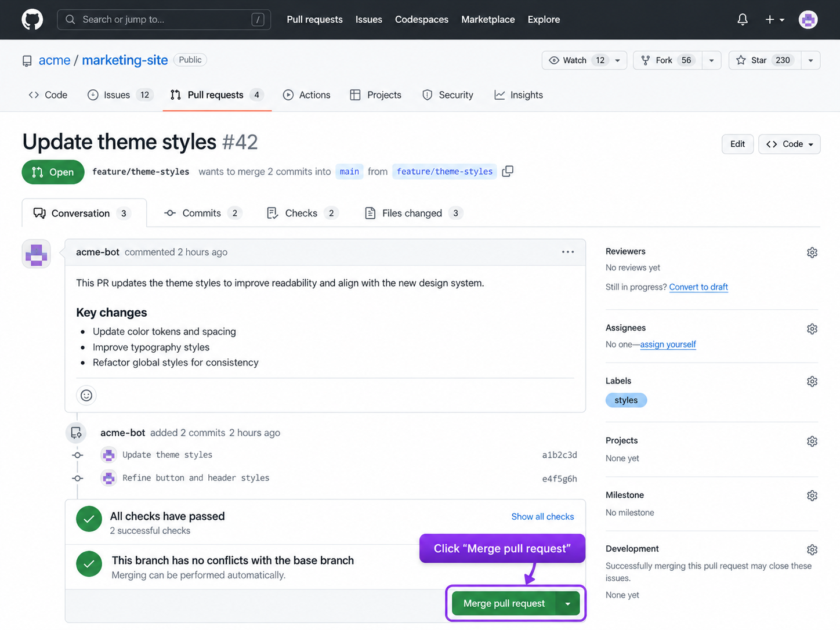This screenshot has height=630, width=840.
Task: Click the Watch button
Action: click(x=575, y=60)
